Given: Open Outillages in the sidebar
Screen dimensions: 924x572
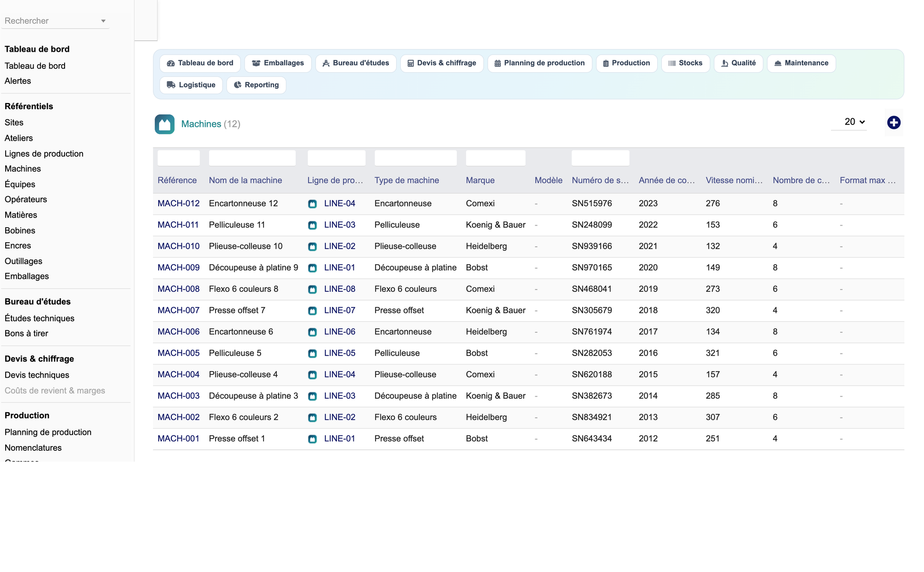Looking at the screenshot, I should click(x=23, y=261).
